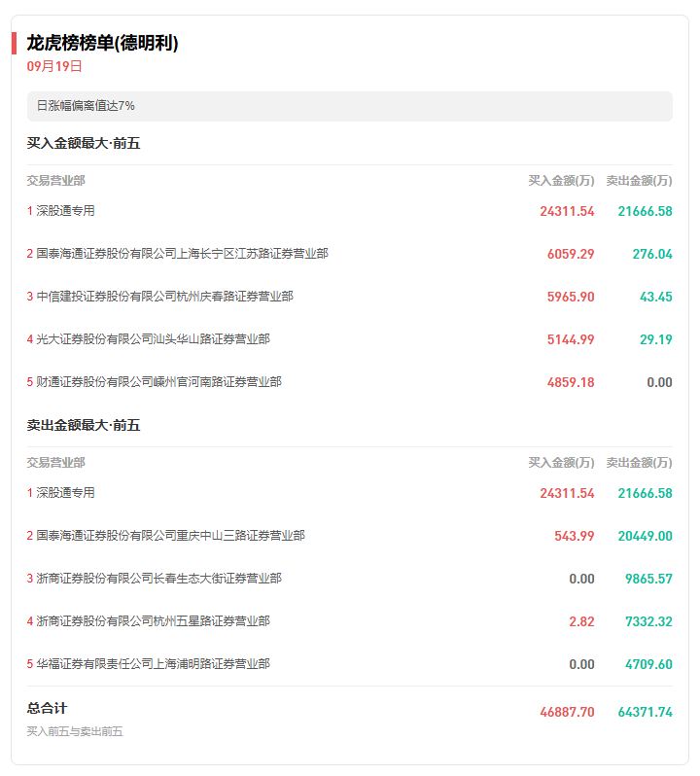This screenshot has height=776, width=700.
Task: Click the 买入前五与卖出前五 subtitle
Action: (75, 731)
